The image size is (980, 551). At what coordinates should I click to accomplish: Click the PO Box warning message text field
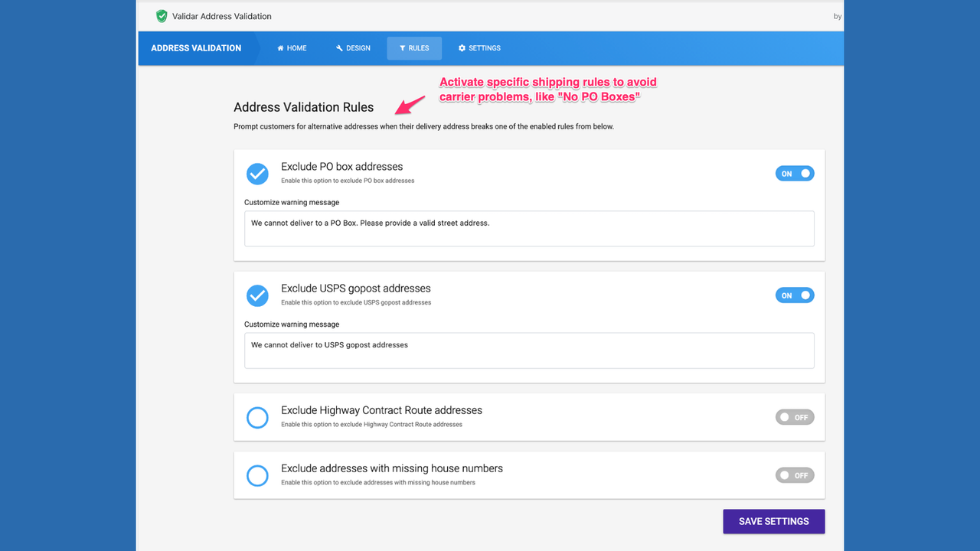528,228
